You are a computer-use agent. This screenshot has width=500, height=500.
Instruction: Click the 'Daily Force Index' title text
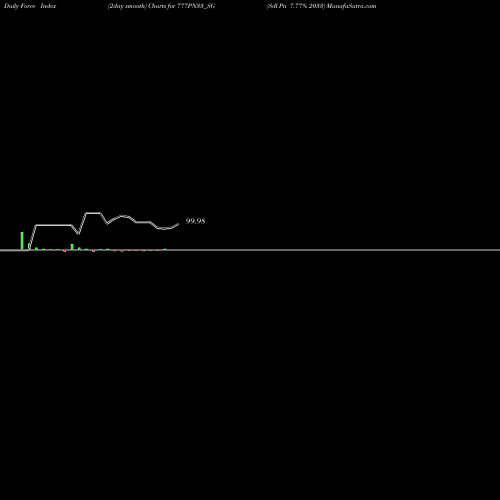pyautogui.click(x=30, y=6)
